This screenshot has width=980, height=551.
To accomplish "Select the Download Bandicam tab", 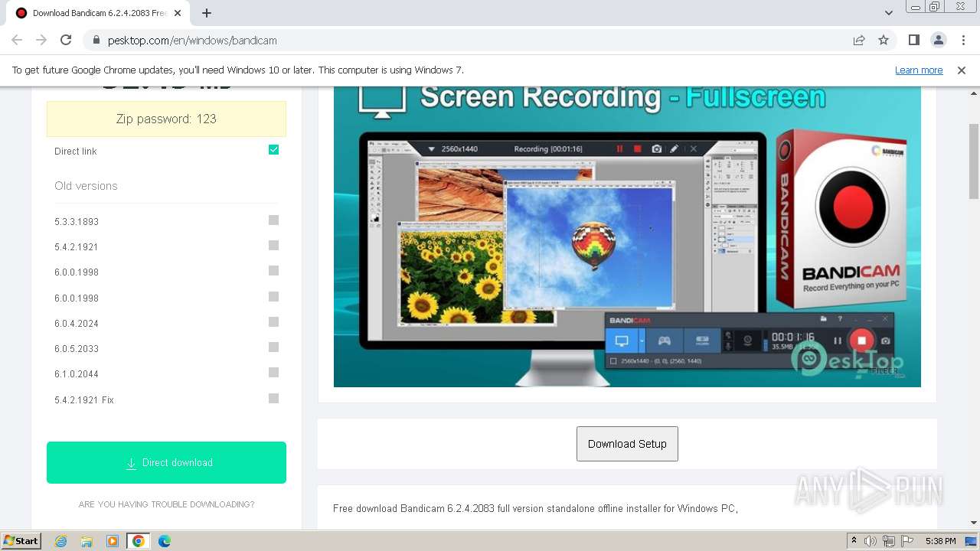I will (x=100, y=13).
